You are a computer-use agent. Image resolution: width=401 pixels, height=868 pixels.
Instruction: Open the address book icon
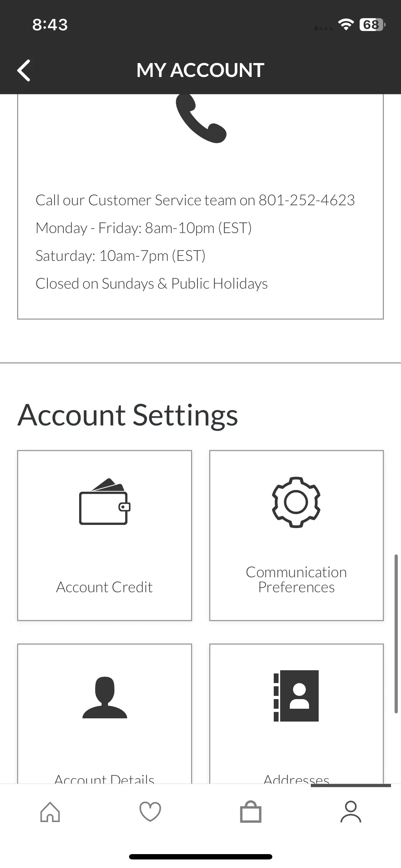coord(296,696)
